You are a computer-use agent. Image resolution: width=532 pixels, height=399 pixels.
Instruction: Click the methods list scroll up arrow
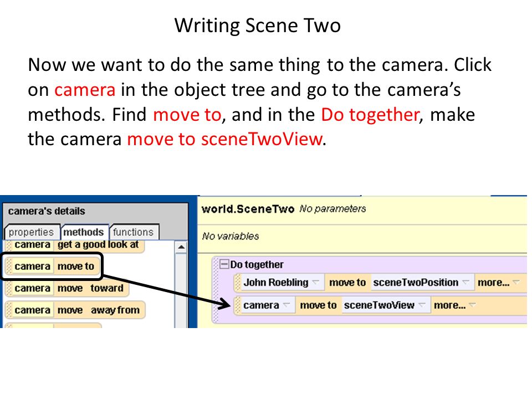tap(181, 247)
